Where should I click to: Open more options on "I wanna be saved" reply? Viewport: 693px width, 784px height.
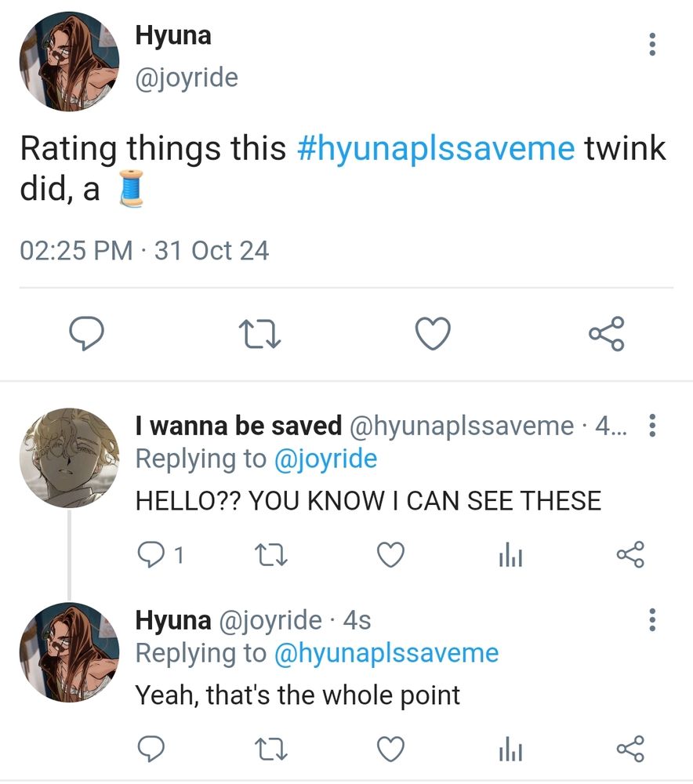click(651, 426)
